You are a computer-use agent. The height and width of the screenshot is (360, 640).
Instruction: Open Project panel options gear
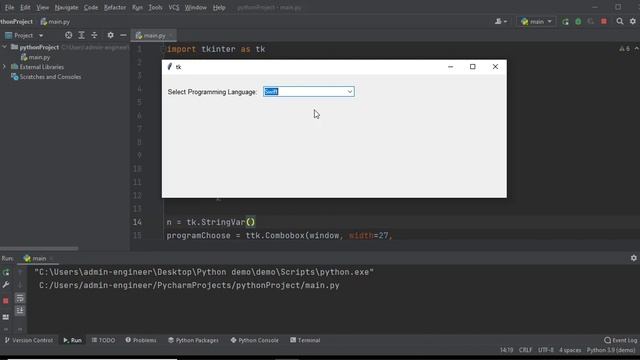click(x=110, y=36)
